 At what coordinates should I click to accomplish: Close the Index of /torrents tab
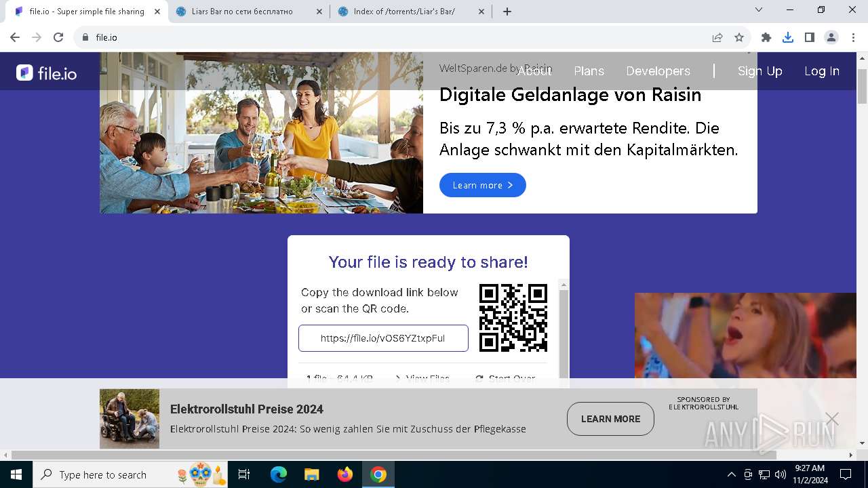481,12
